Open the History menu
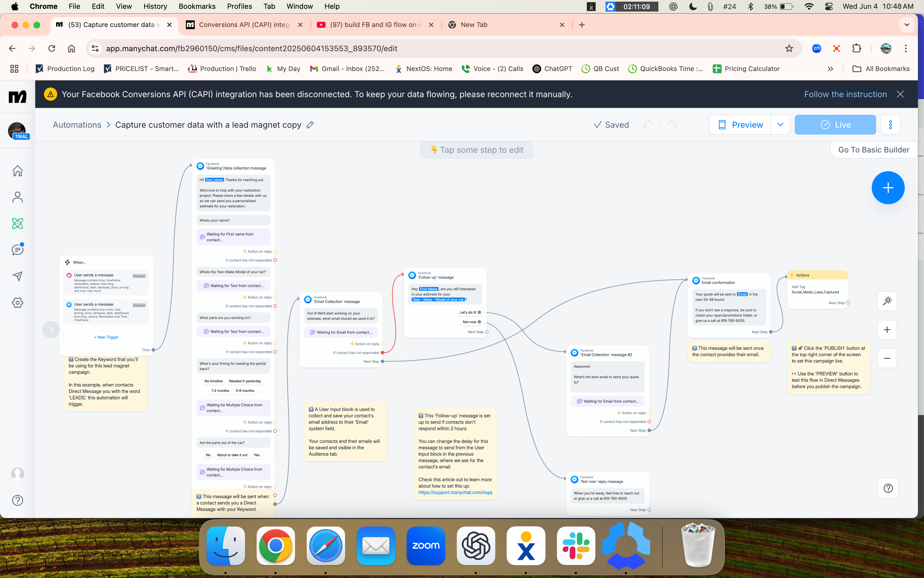 click(x=155, y=6)
